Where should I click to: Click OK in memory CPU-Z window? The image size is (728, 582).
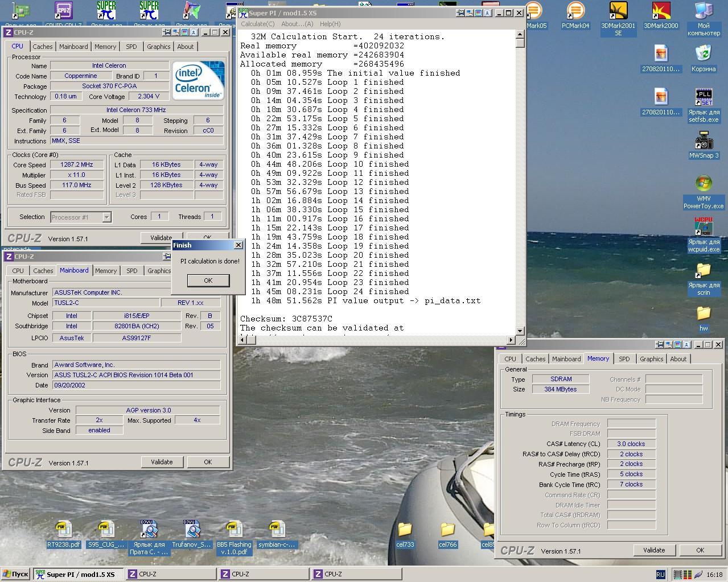point(700,550)
